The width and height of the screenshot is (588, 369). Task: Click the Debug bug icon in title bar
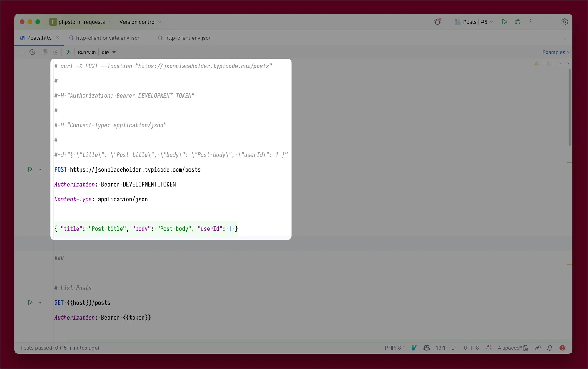(x=517, y=22)
